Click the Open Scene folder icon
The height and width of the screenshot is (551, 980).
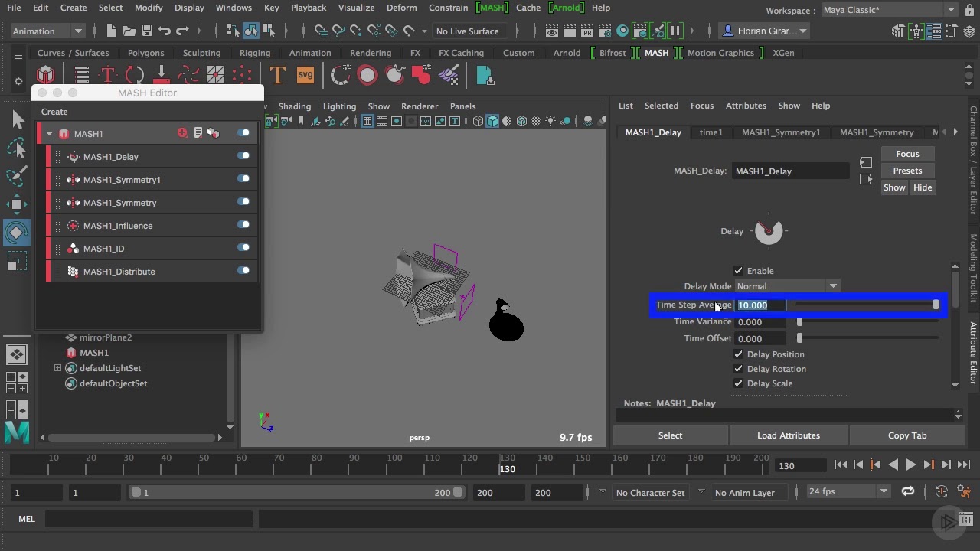point(129,31)
